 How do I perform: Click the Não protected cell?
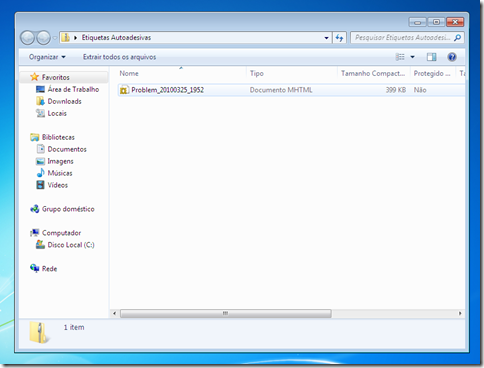click(420, 90)
